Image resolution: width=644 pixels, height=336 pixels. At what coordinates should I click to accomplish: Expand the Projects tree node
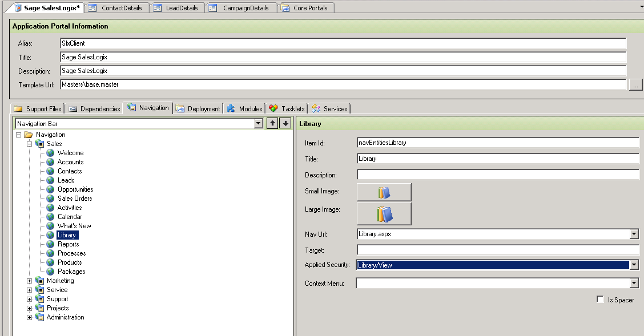(29, 309)
